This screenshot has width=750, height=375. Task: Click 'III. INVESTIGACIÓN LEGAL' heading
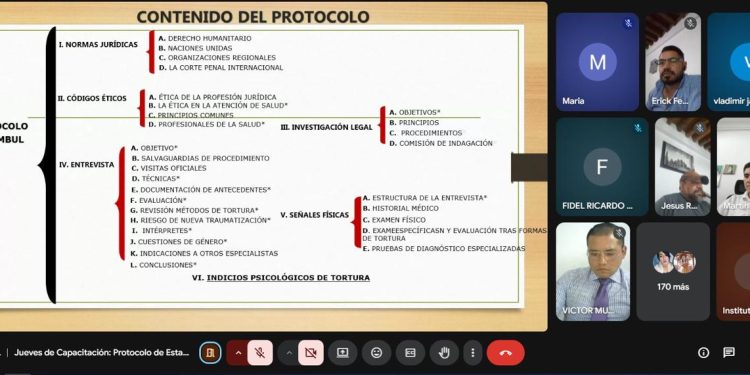click(x=326, y=127)
